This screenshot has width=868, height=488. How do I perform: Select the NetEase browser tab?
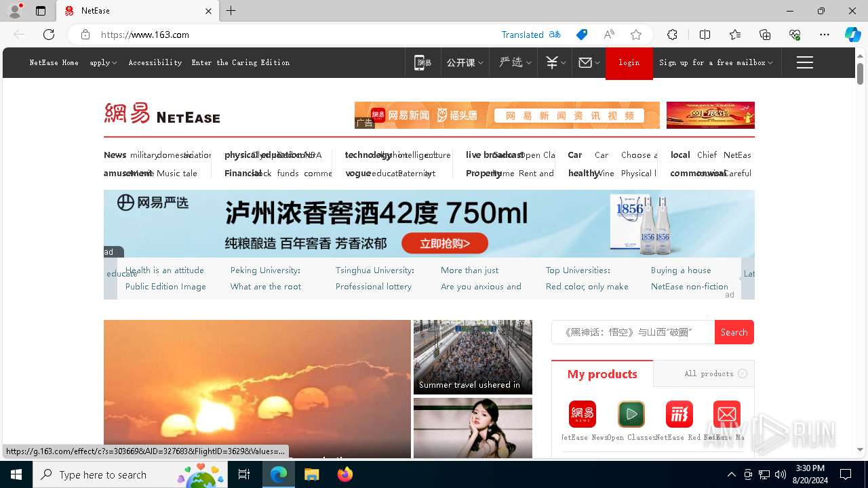click(138, 11)
